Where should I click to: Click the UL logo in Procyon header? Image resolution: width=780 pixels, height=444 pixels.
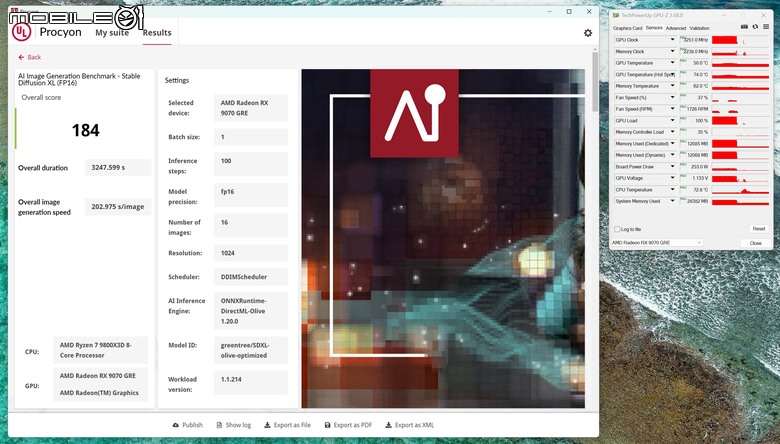(21, 32)
